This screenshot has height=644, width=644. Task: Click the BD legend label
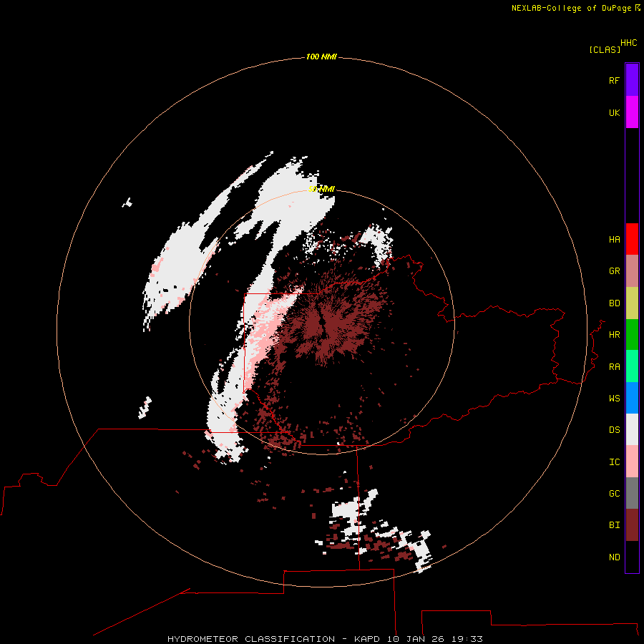[614, 303]
